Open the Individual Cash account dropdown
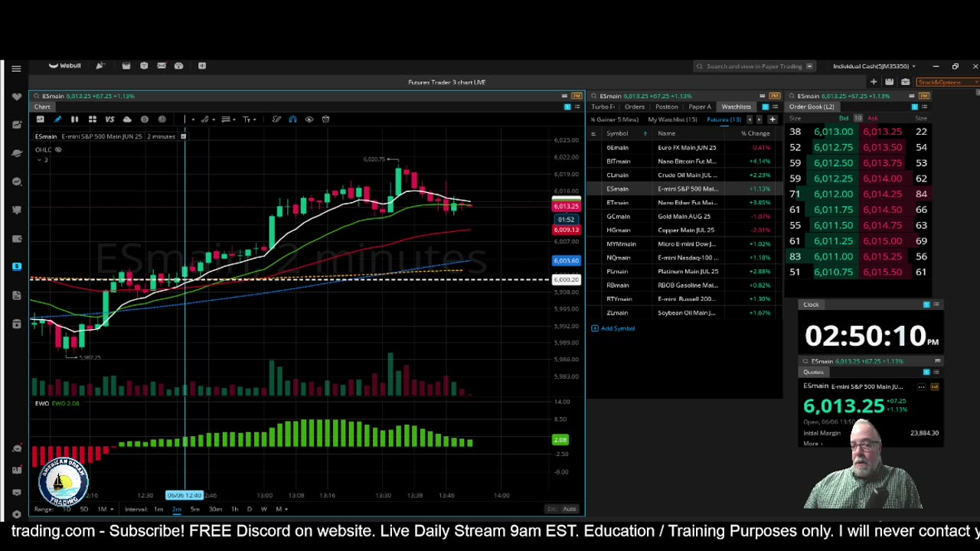Viewport: 980px width, 551px height. (874, 67)
